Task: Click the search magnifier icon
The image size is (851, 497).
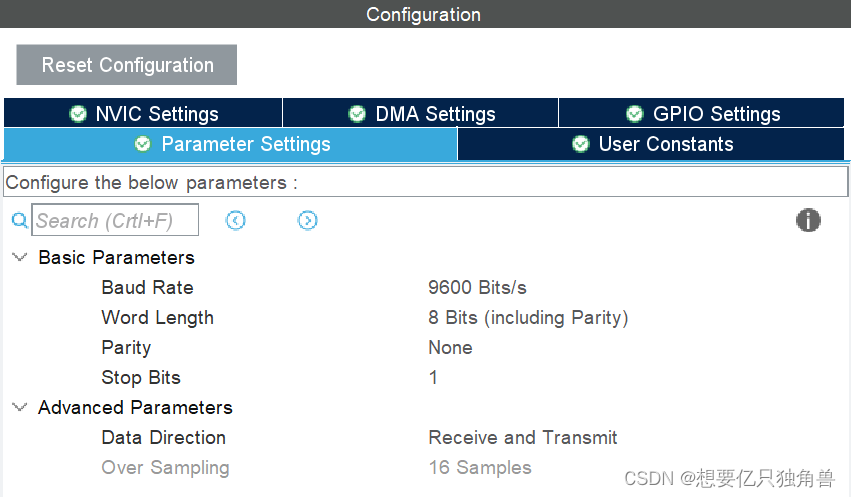Action: point(19,221)
